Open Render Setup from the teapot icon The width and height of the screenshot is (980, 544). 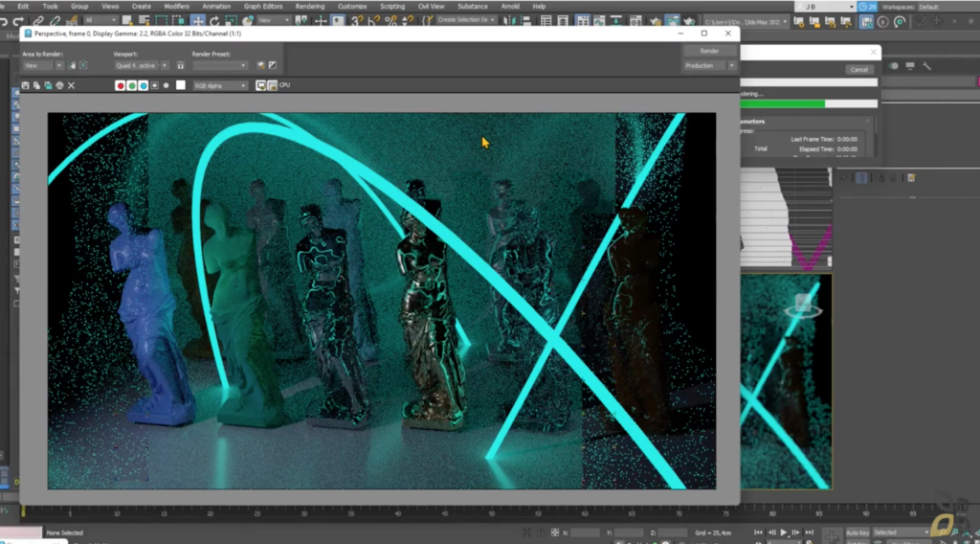[260, 65]
